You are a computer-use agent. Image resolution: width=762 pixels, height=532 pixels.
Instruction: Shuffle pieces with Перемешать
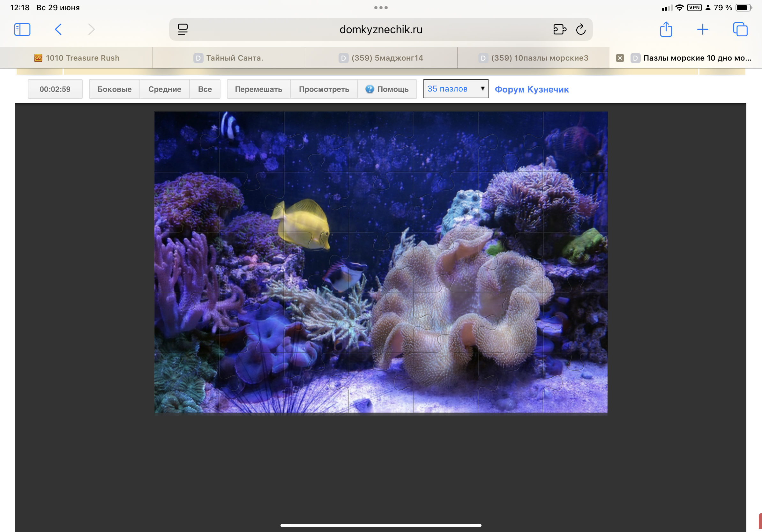[x=258, y=89]
